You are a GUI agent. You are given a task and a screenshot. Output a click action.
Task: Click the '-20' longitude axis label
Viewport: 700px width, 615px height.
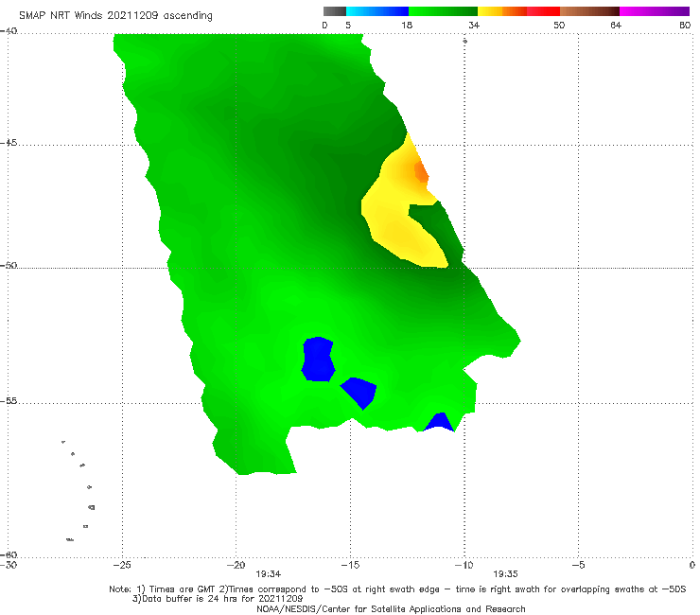tap(236, 565)
